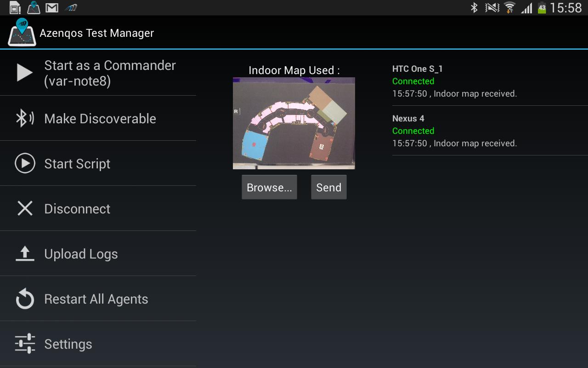Screen dimensions: 588x368
Task: Tap Connected status under HTC One S_1
Action: point(413,81)
